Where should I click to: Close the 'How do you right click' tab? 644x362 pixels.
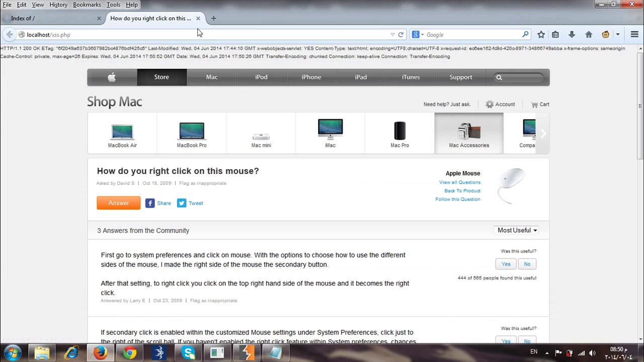198,18
